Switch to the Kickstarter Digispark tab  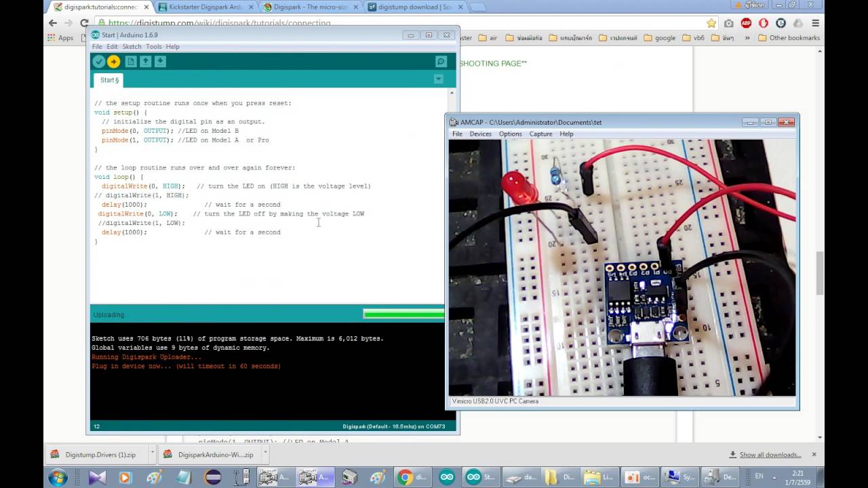pos(205,7)
